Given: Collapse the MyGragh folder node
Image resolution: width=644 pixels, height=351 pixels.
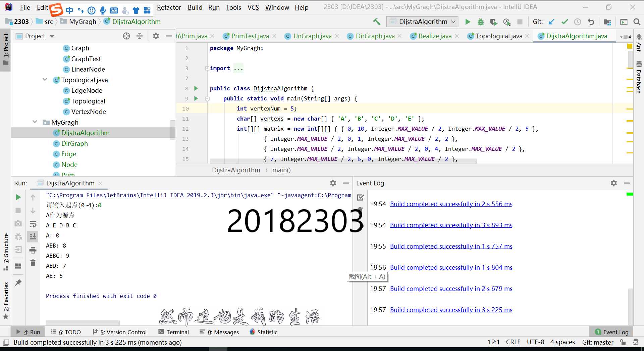Looking at the screenshot, I should coord(35,122).
